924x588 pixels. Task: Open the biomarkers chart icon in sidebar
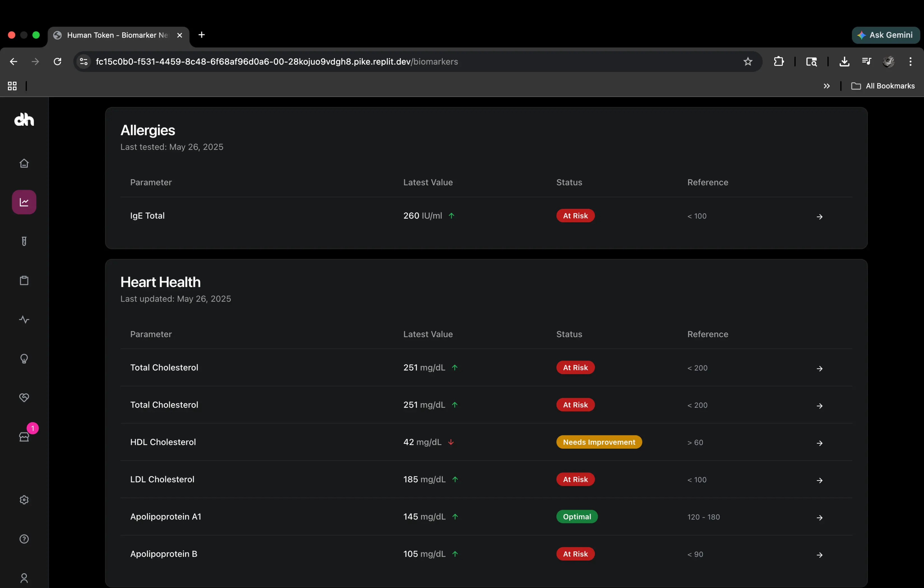[x=24, y=202]
